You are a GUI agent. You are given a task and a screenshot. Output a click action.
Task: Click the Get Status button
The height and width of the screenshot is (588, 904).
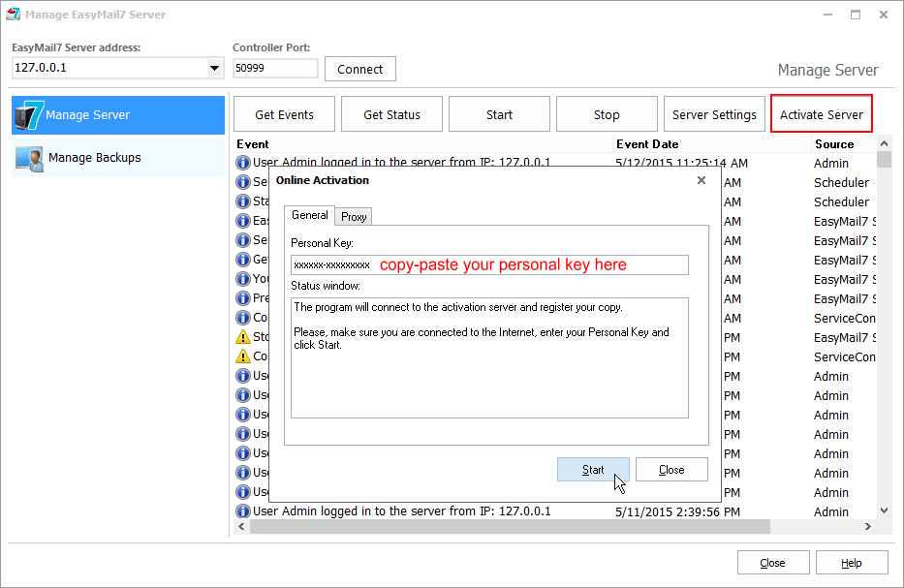click(392, 114)
